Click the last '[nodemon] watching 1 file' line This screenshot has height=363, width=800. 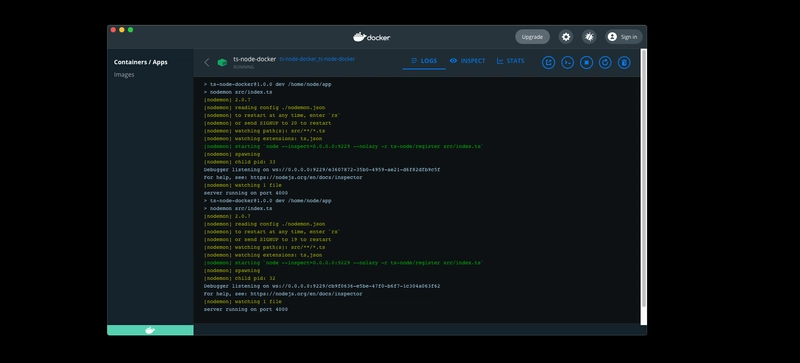pos(242,302)
